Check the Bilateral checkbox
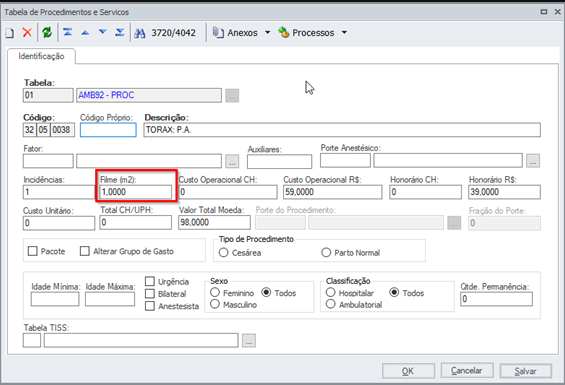Image resolution: width=565 pixels, height=385 pixels. [x=150, y=294]
